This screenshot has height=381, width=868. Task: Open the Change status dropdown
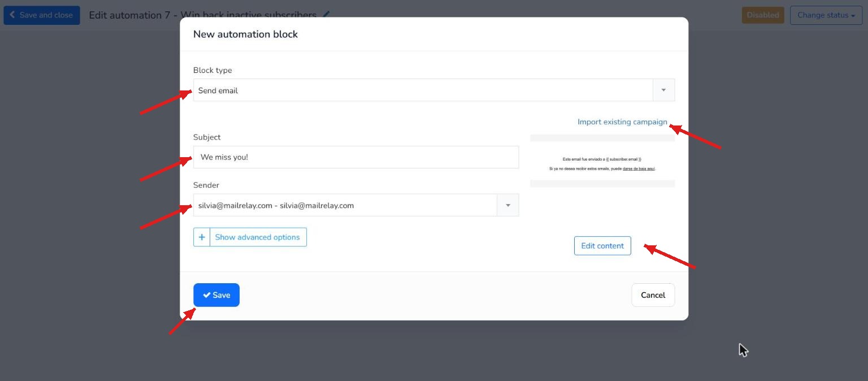tap(826, 15)
